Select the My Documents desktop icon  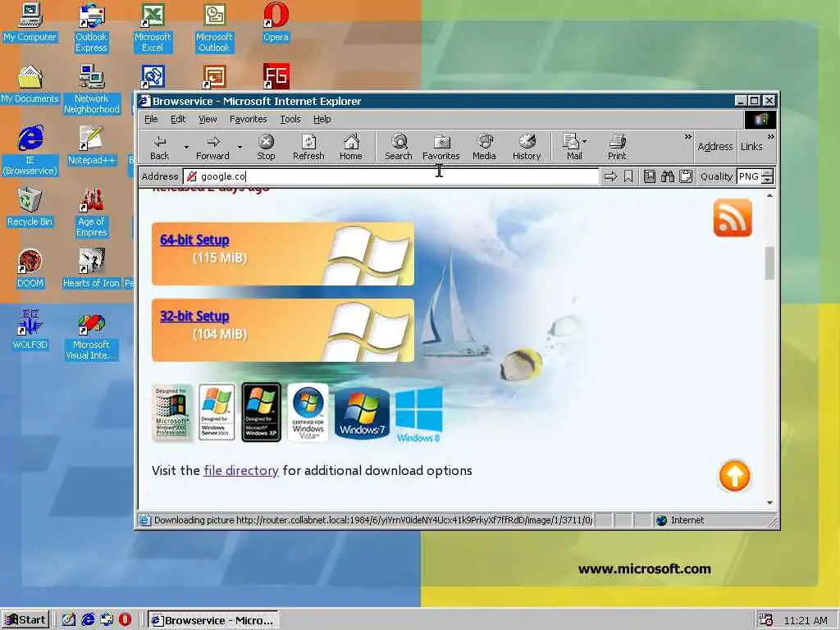tap(30, 84)
